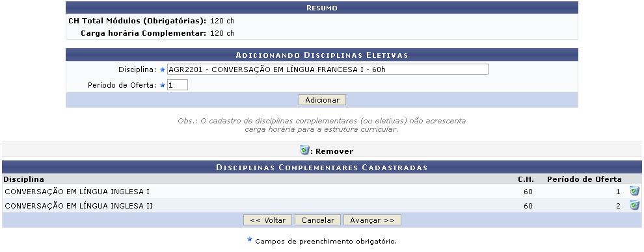This screenshot has width=644, height=252.
Task: Click the blue star beside Período de Oferta
Action: 162,85
